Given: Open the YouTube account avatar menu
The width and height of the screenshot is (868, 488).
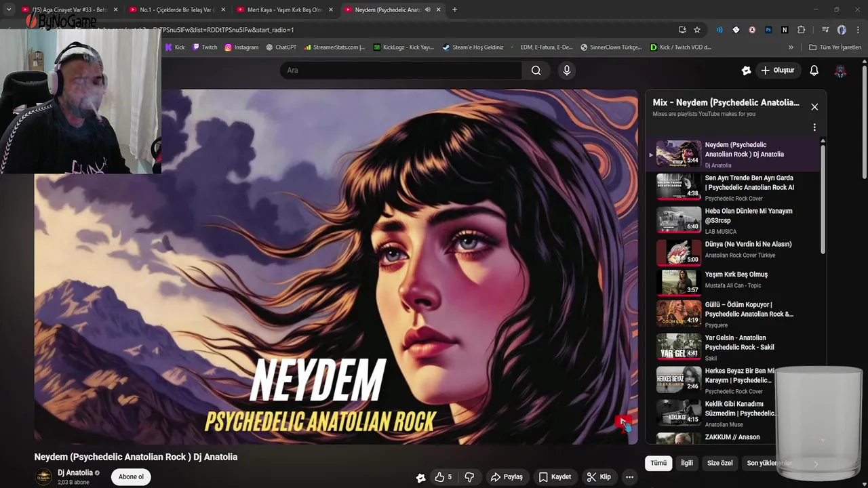Looking at the screenshot, I should point(841,70).
